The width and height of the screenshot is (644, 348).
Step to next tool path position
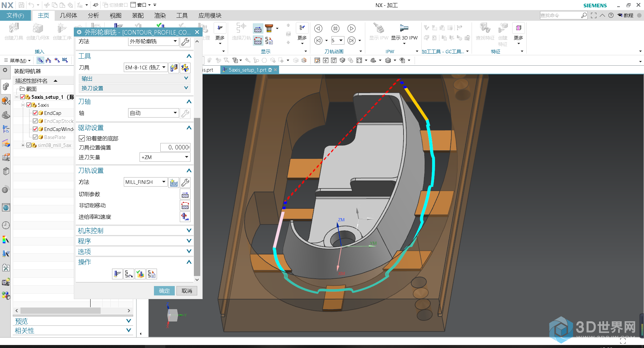pos(351,41)
